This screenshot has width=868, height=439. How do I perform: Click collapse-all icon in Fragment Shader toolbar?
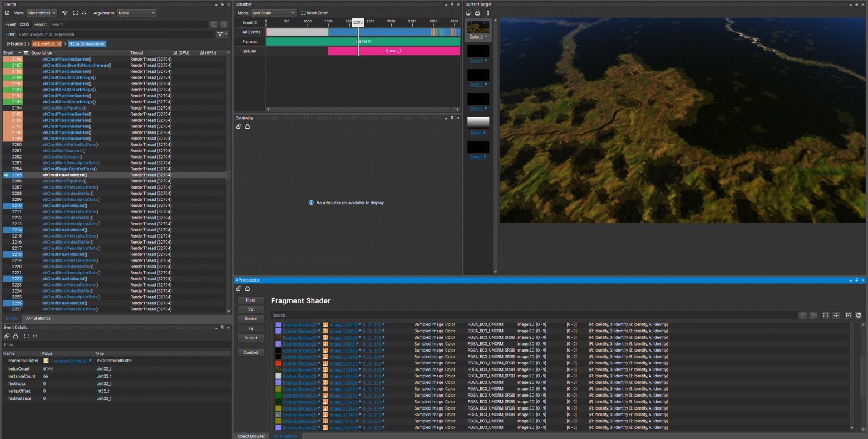click(836, 315)
